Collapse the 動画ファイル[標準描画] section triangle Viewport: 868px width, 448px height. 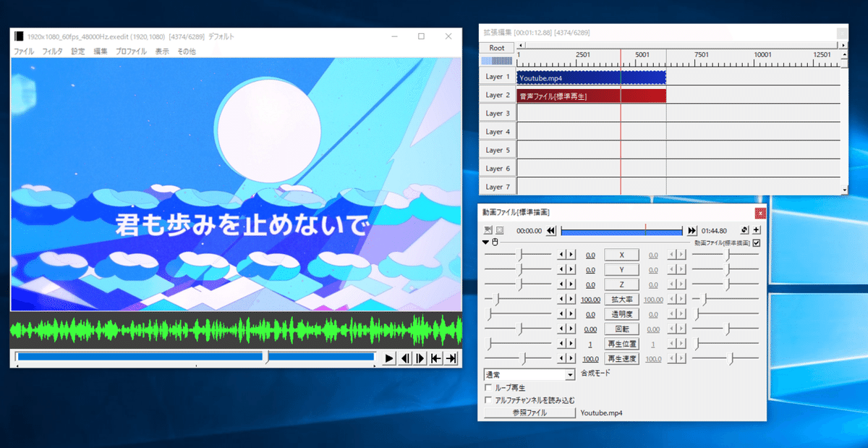(x=487, y=242)
